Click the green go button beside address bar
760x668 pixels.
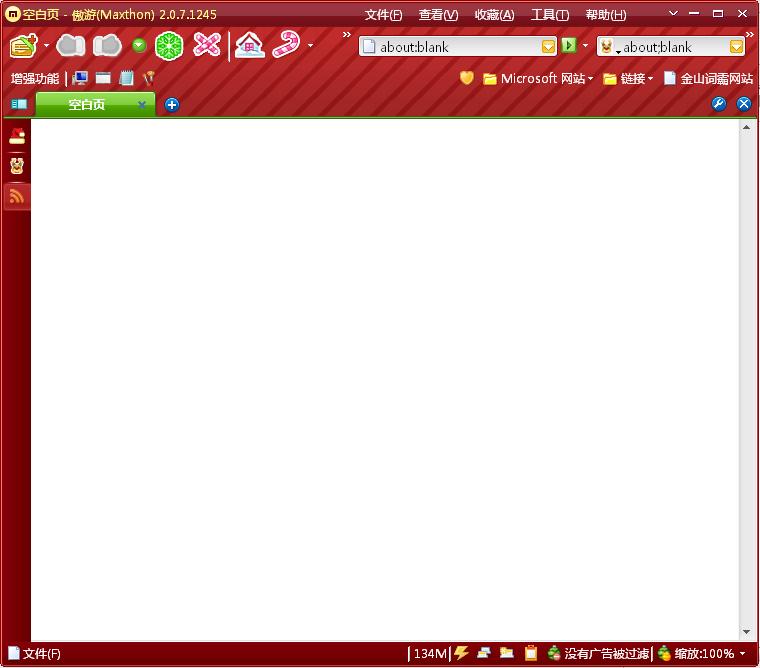tap(569, 46)
